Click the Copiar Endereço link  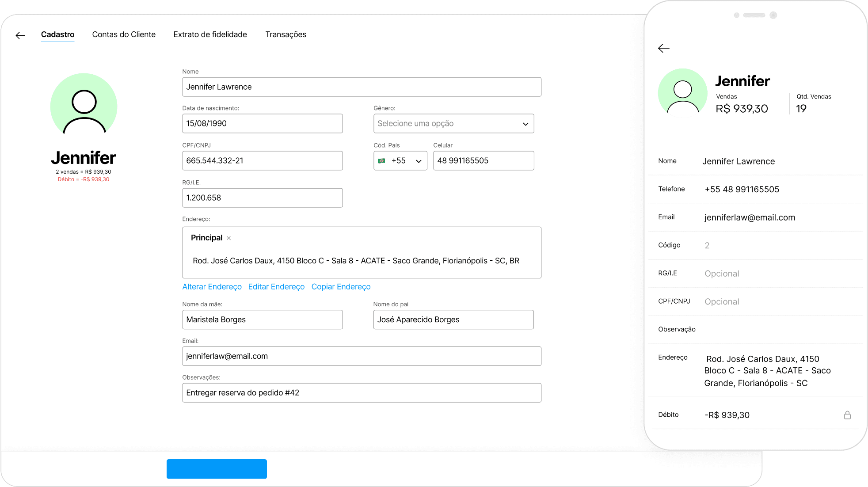pyautogui.click(x=341, y=287)
